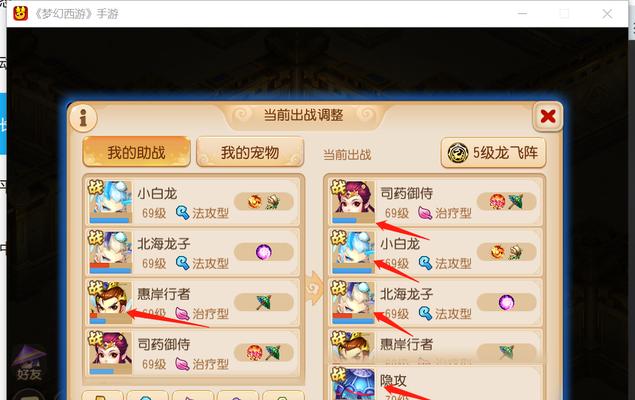Switch to 我的助战 tab
This screenshot has height=400, width=635.
click(136, 152)
